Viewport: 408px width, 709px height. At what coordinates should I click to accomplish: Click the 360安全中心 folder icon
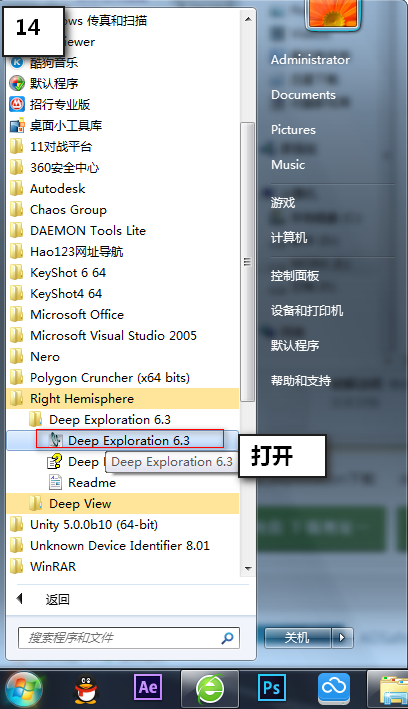pos(17,167)
